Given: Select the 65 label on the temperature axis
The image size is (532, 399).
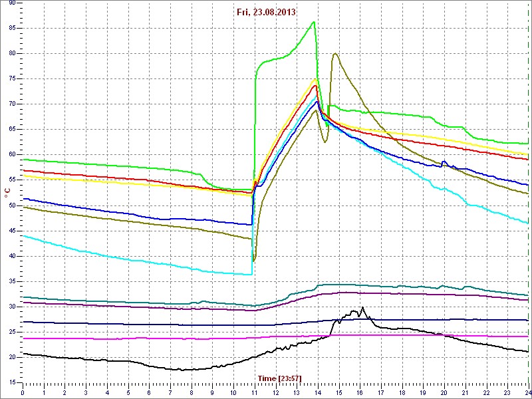Looking at the screenshot, I should pos(12,129).
